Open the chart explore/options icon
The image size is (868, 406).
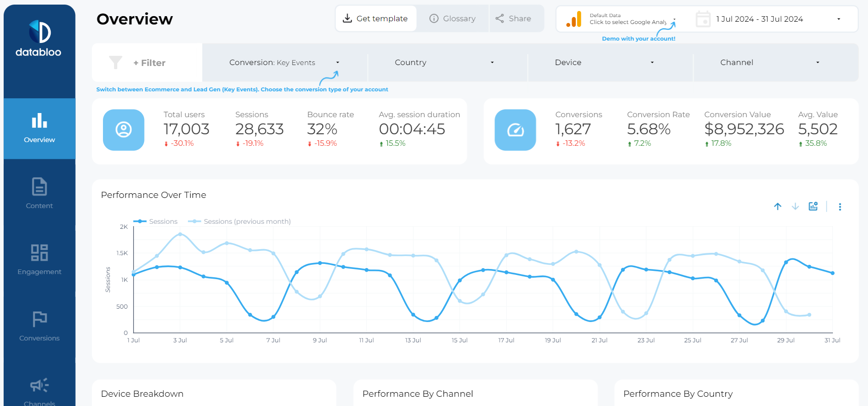813,206
